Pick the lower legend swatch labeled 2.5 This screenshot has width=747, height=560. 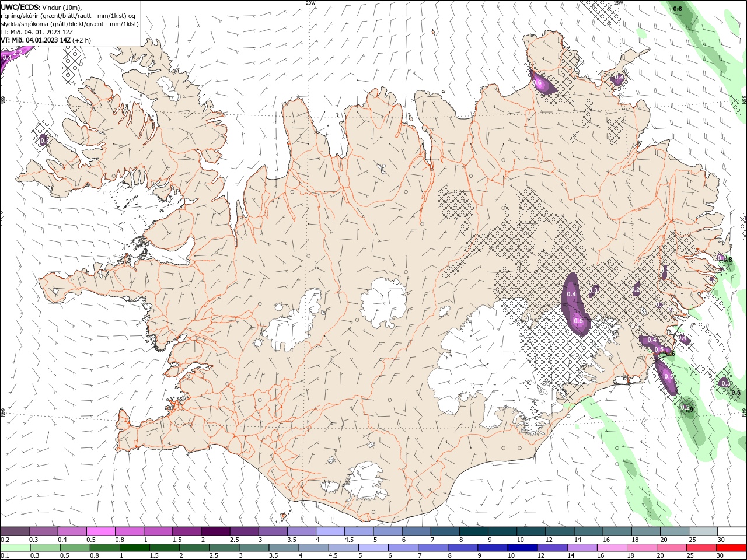pos(224,548)
